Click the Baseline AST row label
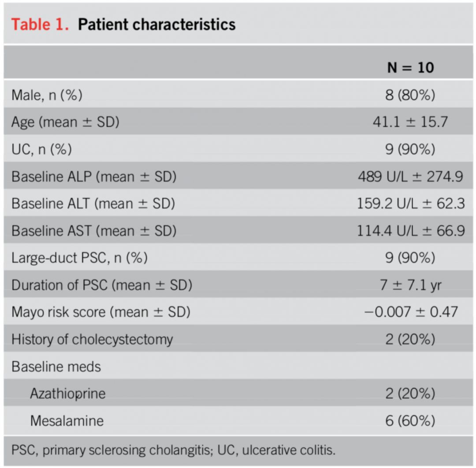This screenshot has height=468, width=476. click(94, 231)
